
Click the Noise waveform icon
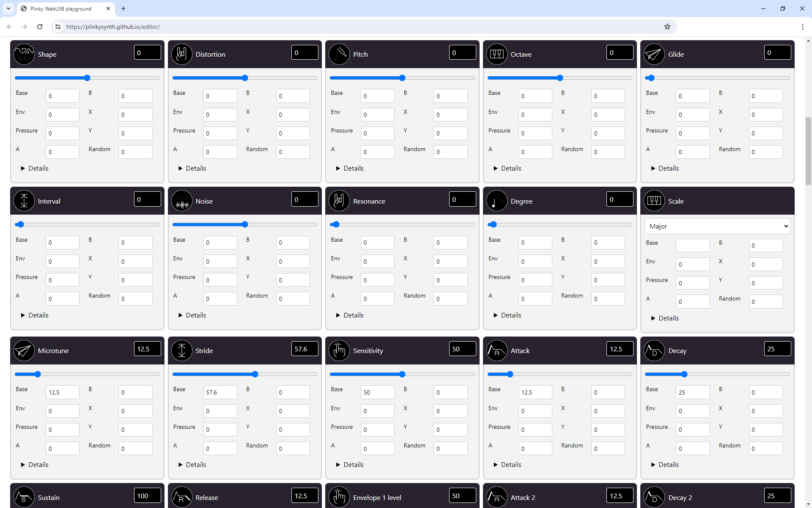(182, 201)
